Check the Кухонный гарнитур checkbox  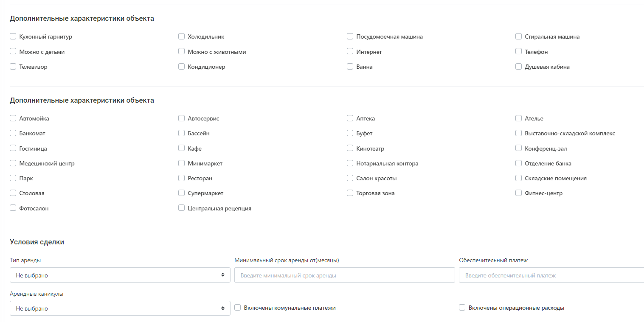(x=13, y=36)
